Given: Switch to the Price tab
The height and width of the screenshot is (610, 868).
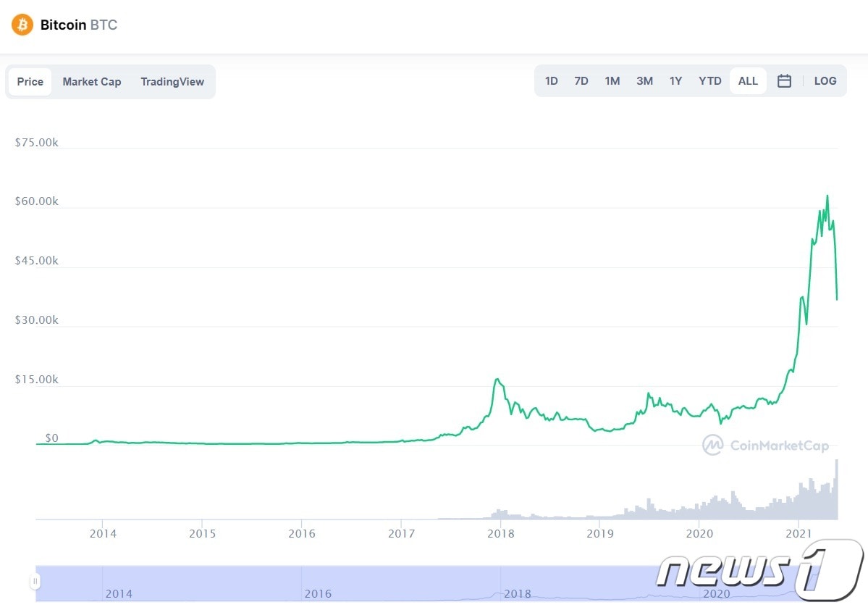Looking at the screenshot, I should 30,82.
